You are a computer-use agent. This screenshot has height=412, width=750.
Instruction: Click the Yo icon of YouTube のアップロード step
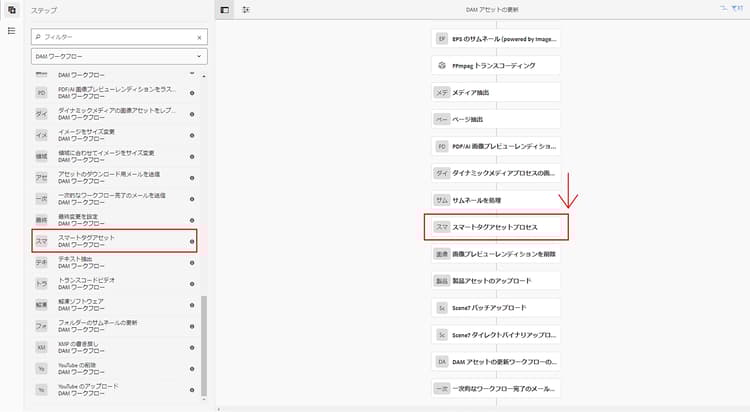[x=42, y=390]
